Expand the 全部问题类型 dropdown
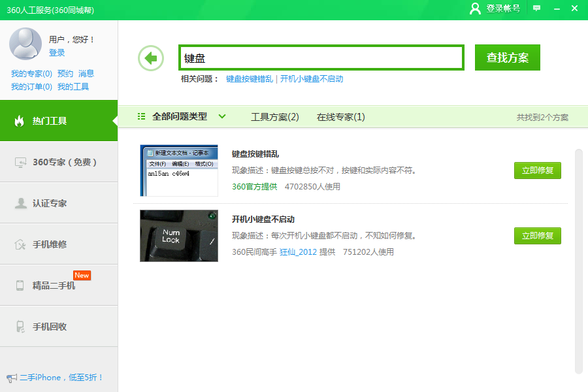588x392 pixels. coord(179,117)
